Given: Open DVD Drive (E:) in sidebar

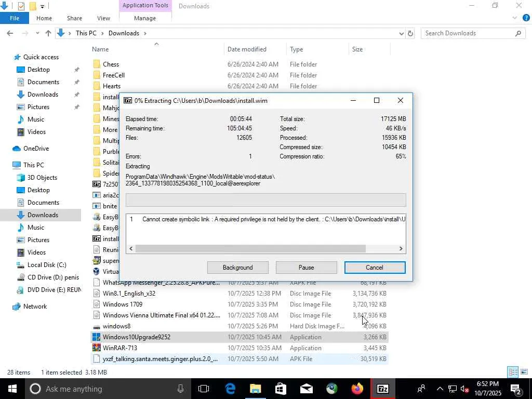Looking at the screenshot, I should (54, 290).
